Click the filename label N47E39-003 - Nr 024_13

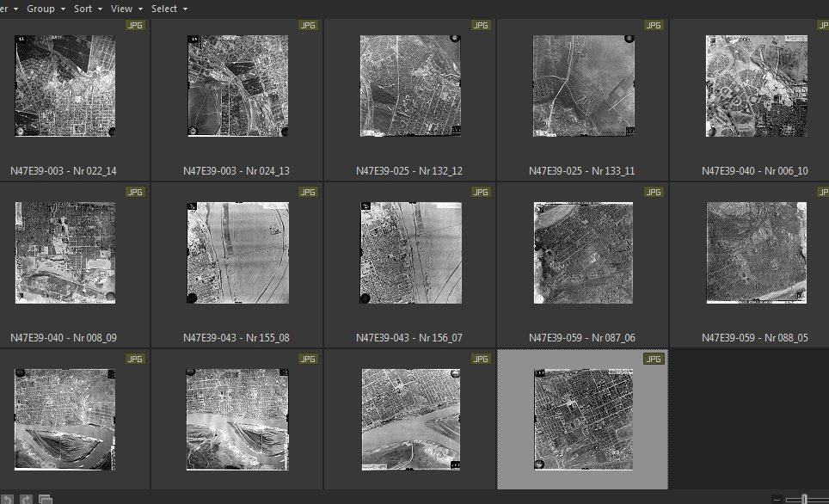point(236,171)
